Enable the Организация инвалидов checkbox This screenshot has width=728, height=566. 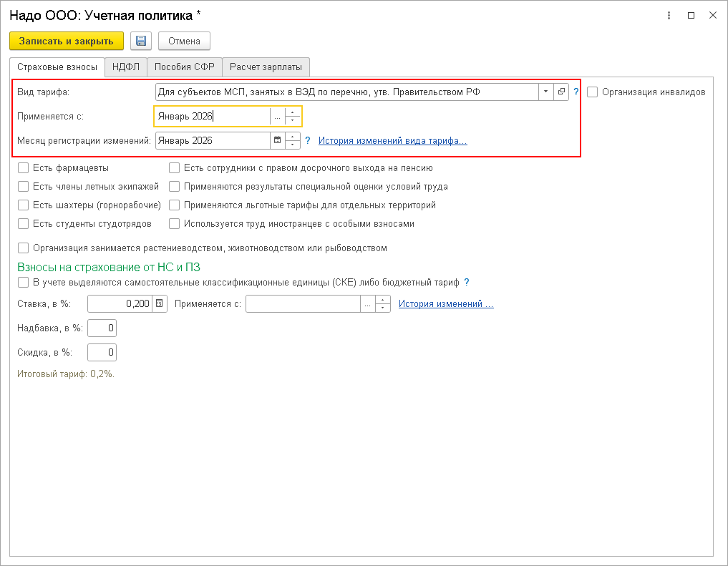click(x=593, y=92)
